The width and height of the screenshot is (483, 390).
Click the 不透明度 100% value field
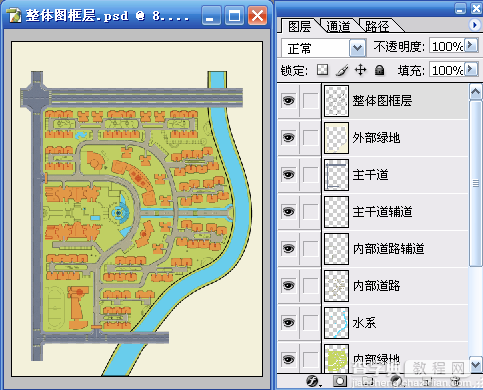447,46
